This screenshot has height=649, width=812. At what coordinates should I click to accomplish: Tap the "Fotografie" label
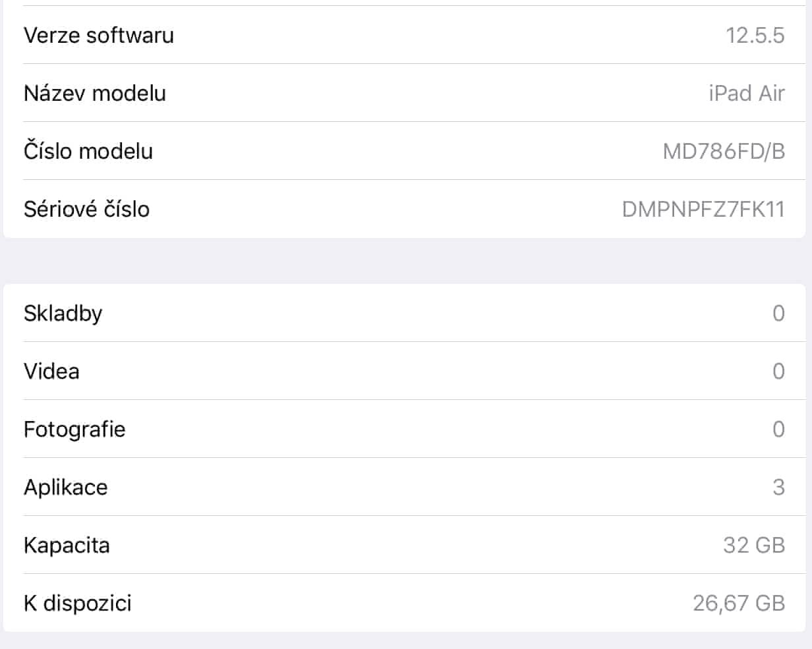pyautogui.click(x=74, y=429)
